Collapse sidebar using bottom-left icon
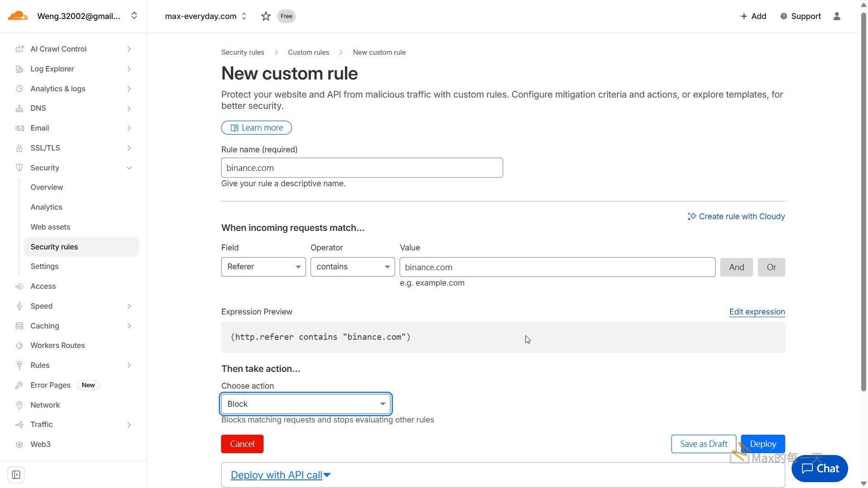868x488 pixels. click(x=16, y=474)
